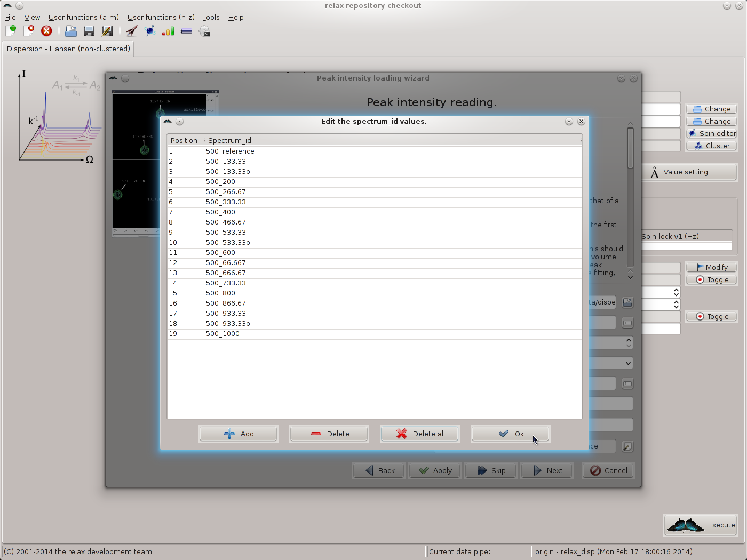Open the relax prompt gear-terminal icon
The image size is (747, 560).
pyautogui.click(x=204, y=31)
